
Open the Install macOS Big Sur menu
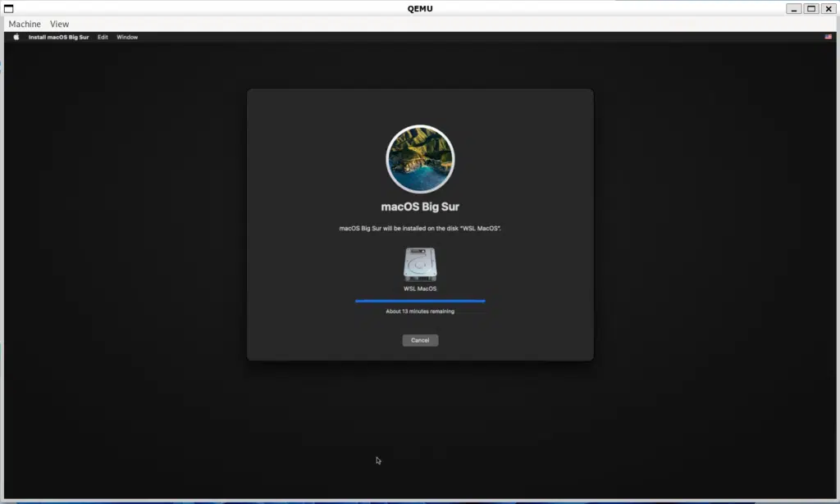point(58,37)
